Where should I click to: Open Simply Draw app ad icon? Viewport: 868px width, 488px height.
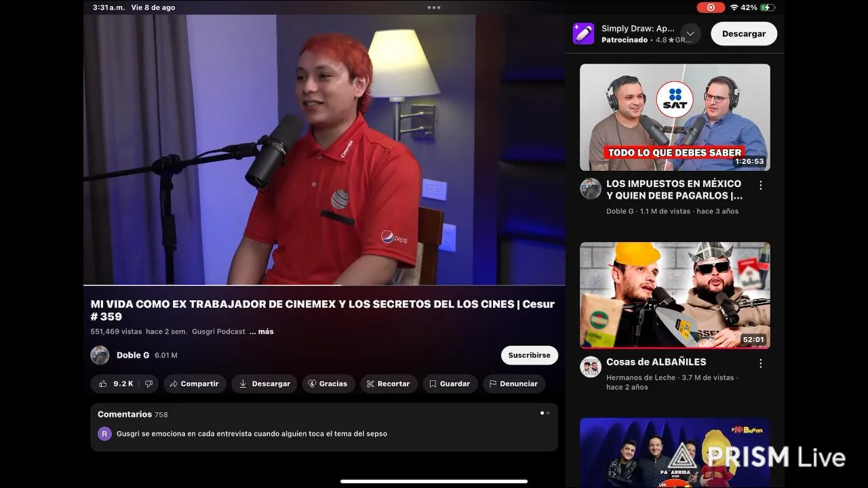click(x=583, y=33)
